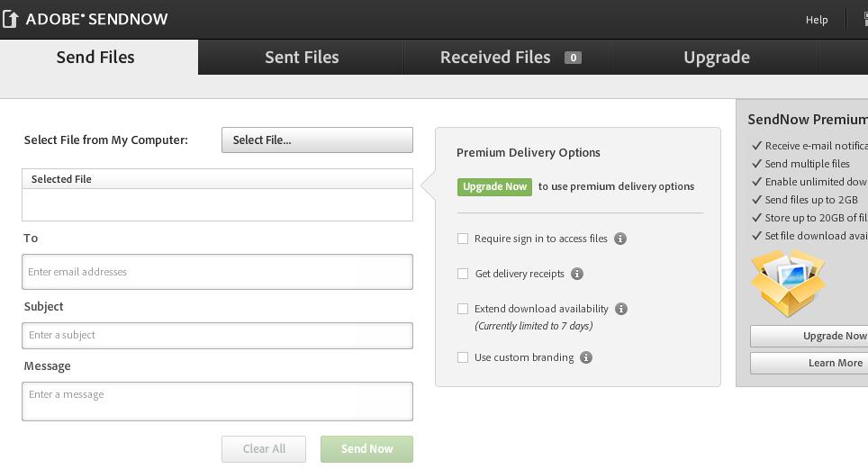Click the Adobe SendNow logo icon
The image size is (868, 469).
10,19
